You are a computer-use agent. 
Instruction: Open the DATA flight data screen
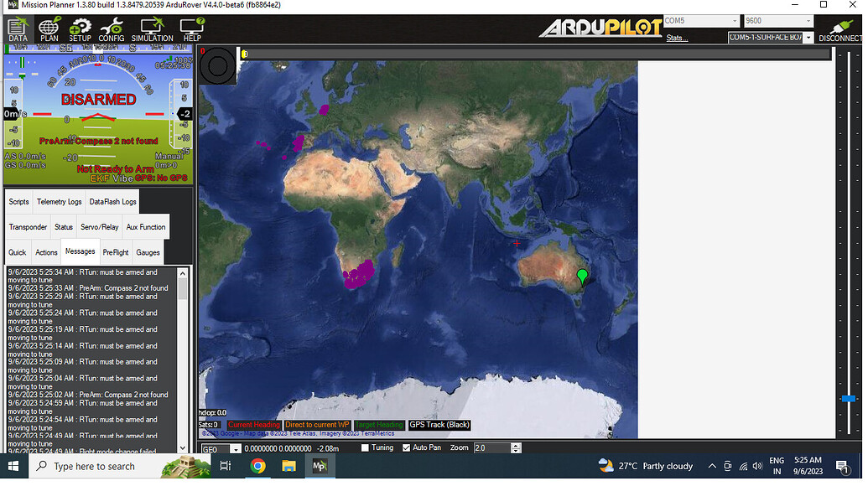[18, 29]
